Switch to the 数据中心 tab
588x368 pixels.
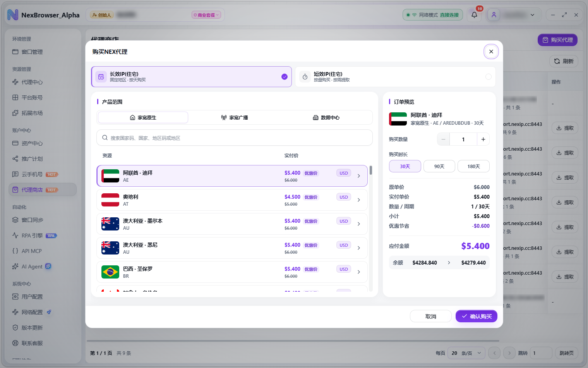(326, 117)
